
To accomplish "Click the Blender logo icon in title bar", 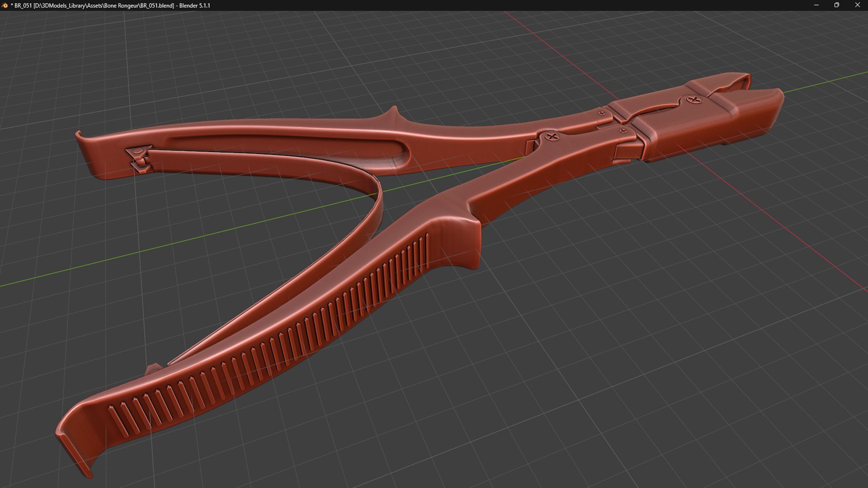I will pyautogui.click(x=5, y=5).
